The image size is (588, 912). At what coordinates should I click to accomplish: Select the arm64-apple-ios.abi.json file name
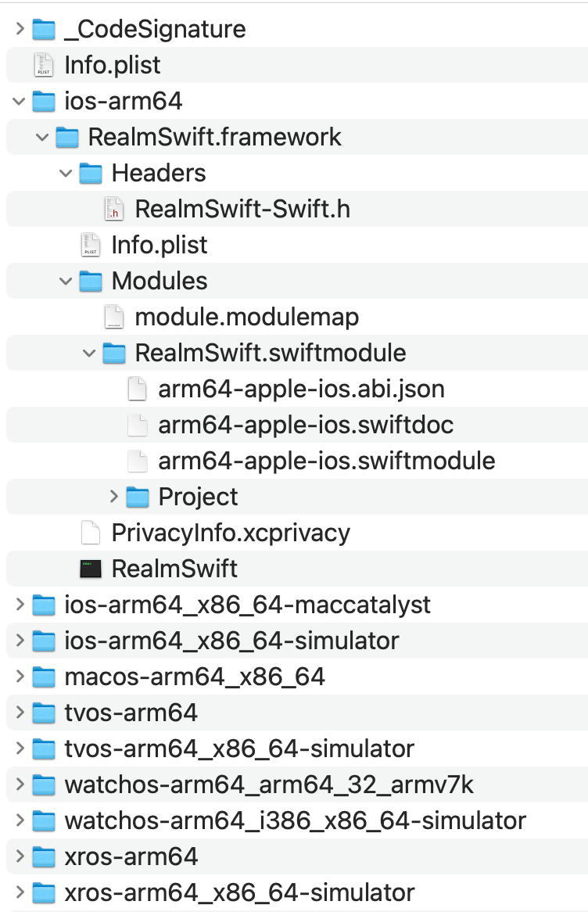[x=301, y=390]
